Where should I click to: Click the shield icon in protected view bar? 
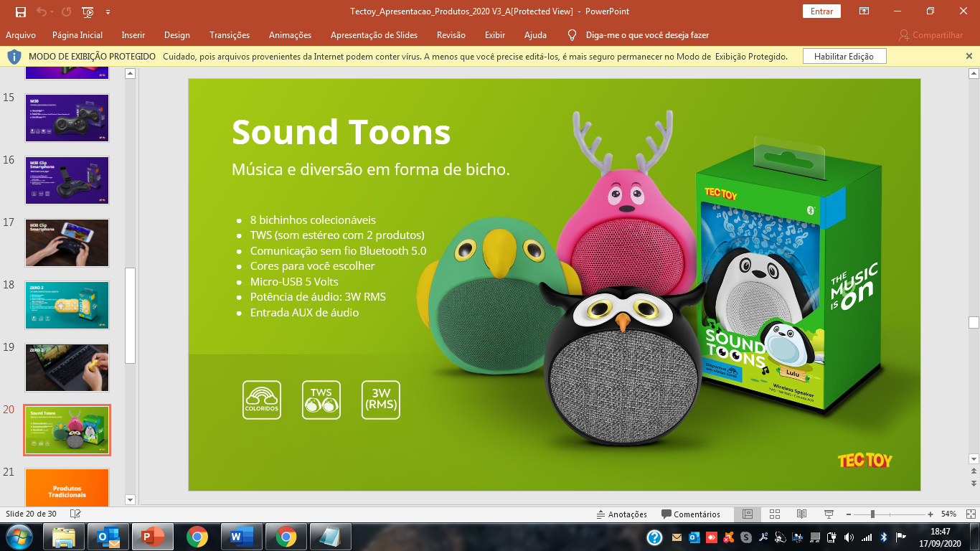[14, 56]
